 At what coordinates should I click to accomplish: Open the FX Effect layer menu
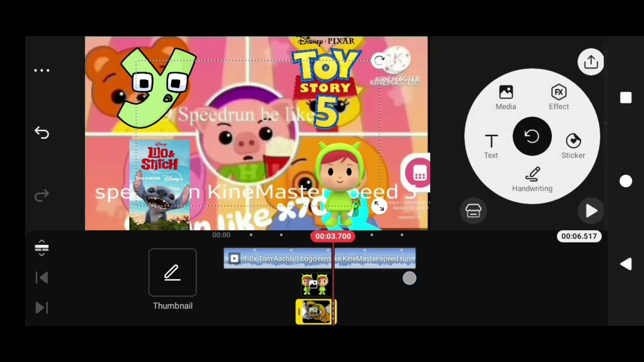[558, 98]
